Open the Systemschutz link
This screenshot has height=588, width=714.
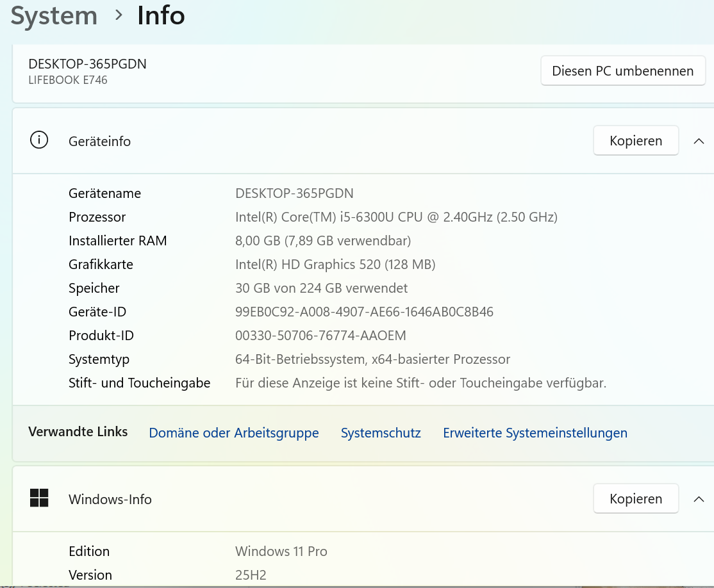tap(381, 433)
